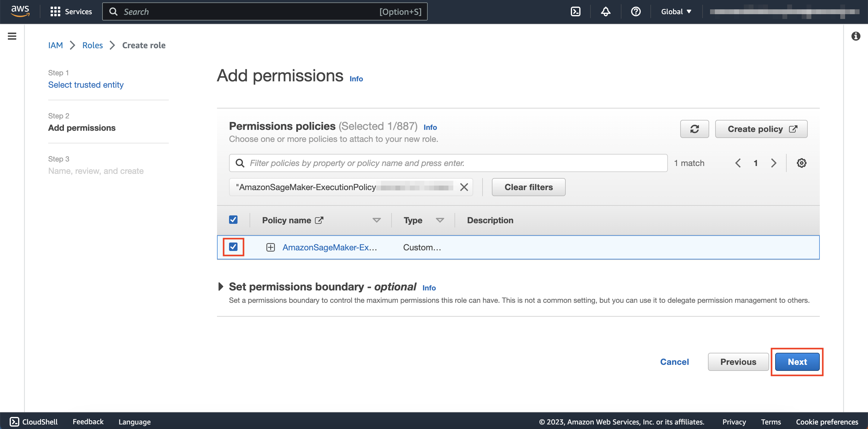Click the policy filter search field

point(448,163)
